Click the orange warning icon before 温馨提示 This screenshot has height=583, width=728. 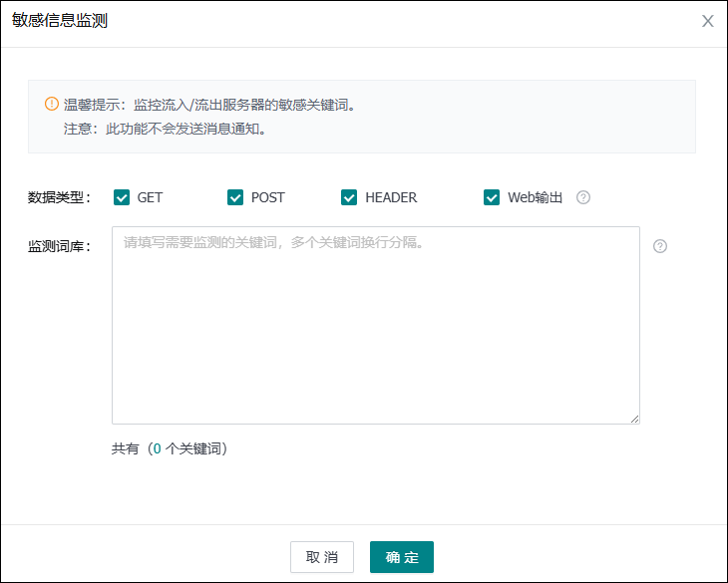(52, 104)
